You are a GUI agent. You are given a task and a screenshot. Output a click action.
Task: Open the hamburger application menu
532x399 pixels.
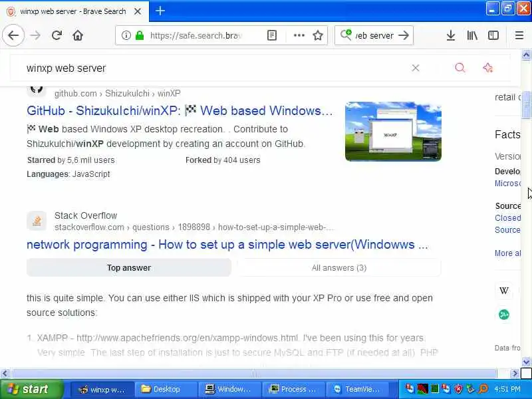point(519,35)
